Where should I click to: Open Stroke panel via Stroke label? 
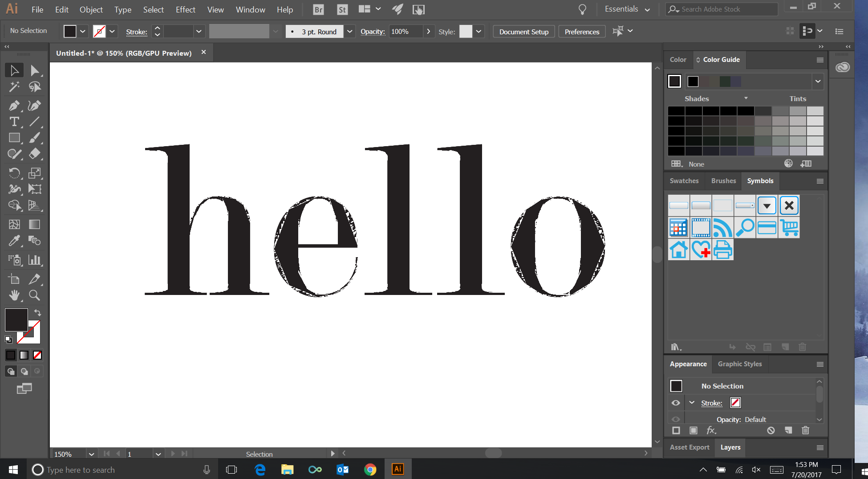pos(137,32)
